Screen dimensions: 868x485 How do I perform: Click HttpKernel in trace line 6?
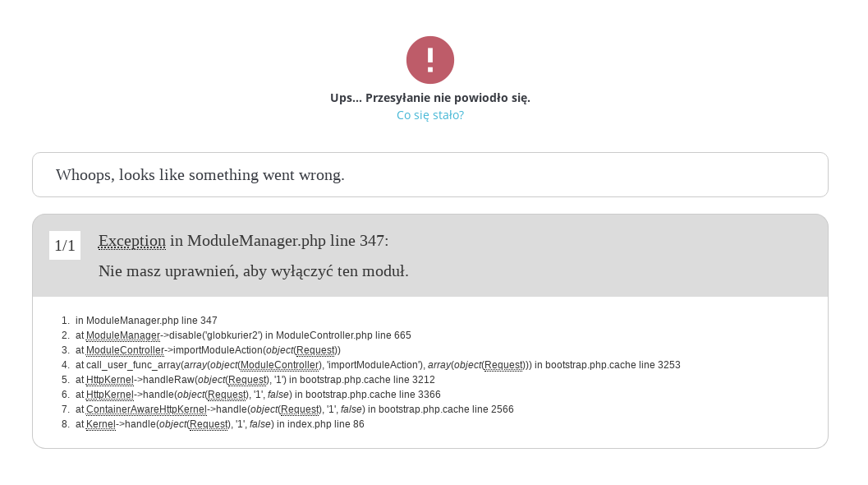109,395
